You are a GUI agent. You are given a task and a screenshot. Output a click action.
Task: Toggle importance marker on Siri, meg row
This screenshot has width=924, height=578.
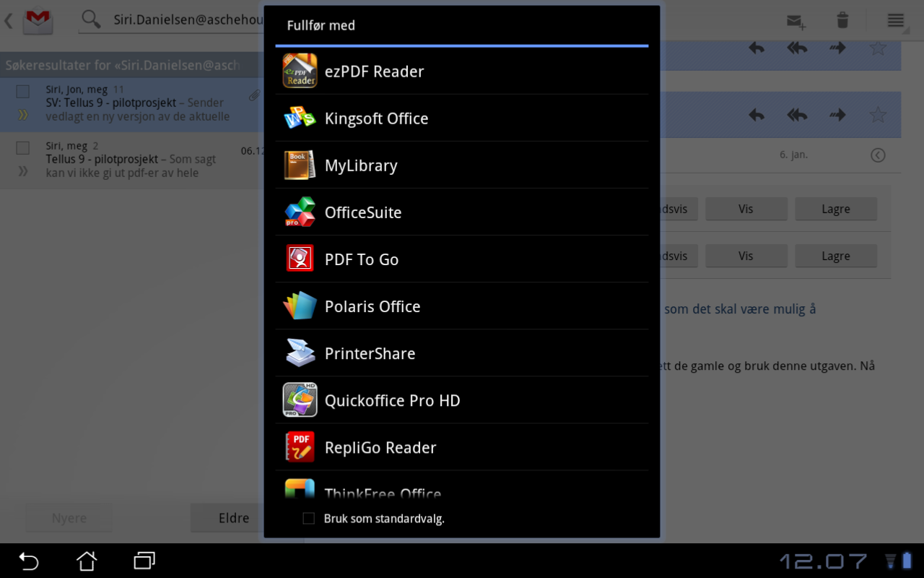click(23, 171)
